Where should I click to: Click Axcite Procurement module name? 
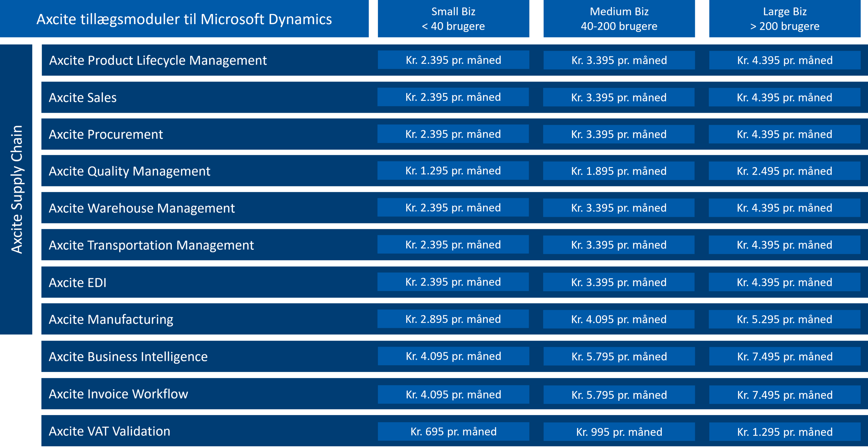point(106,134)
